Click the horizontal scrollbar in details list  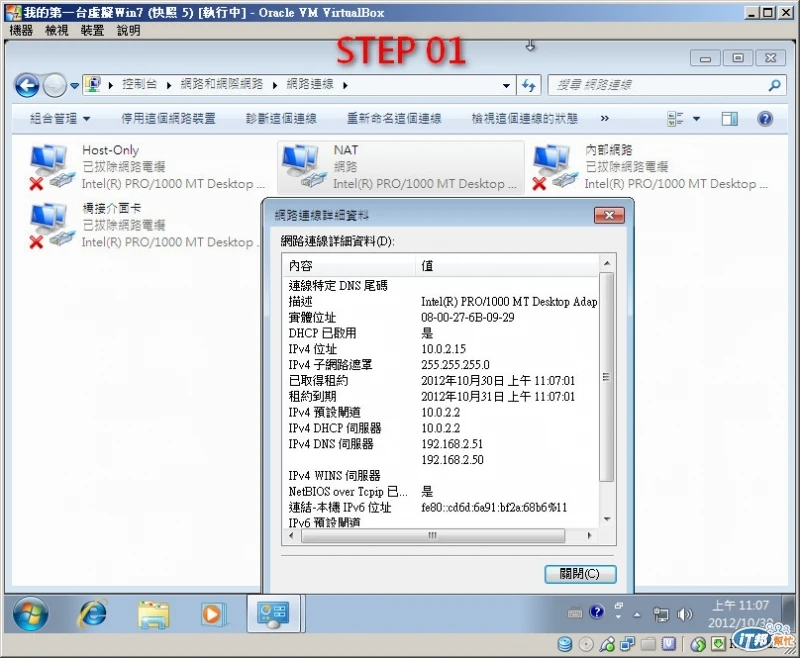coord(433,536)
